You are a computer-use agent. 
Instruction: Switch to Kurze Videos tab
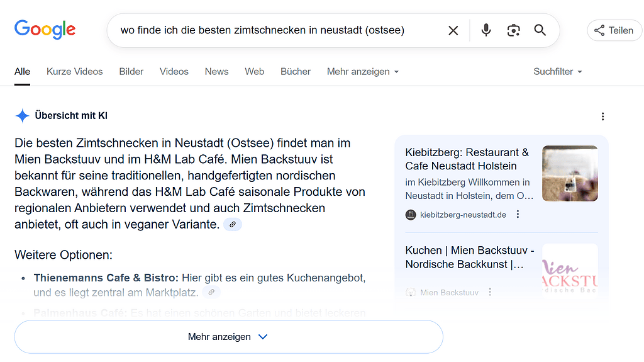[74, 72]
